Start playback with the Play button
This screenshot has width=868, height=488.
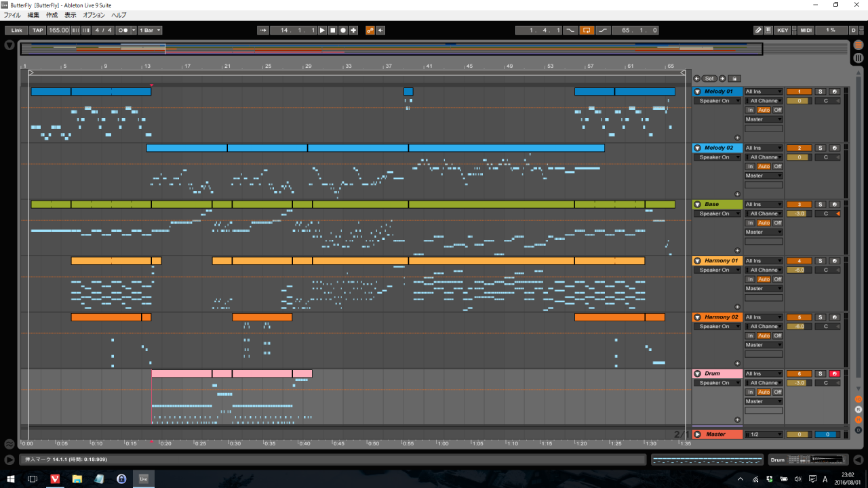(323, 30)
